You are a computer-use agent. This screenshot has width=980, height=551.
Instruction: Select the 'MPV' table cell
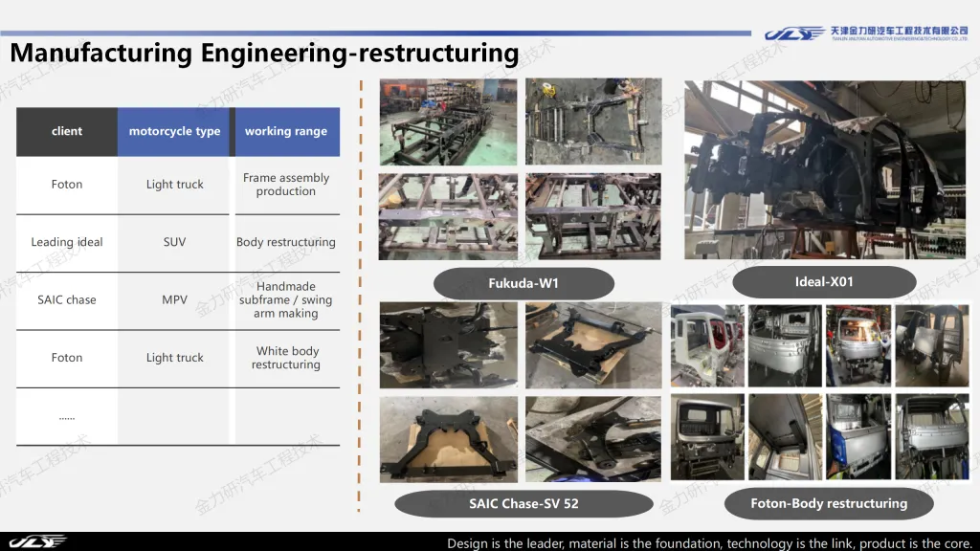click(174, 300)
